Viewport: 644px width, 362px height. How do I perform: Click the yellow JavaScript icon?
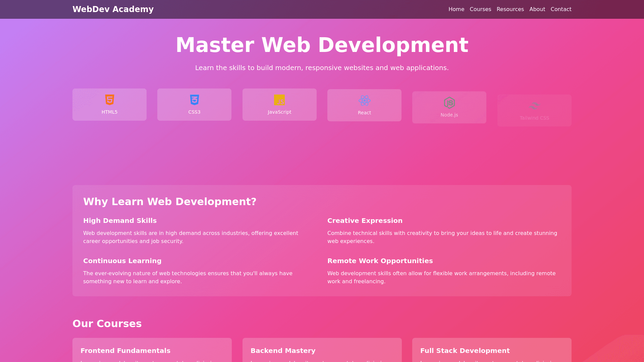coord(279,100)
